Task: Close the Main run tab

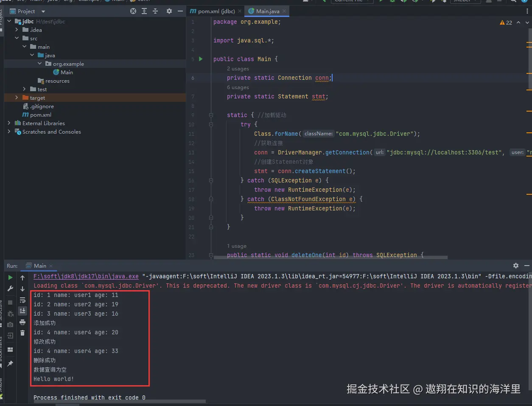Action: (51, 266)
